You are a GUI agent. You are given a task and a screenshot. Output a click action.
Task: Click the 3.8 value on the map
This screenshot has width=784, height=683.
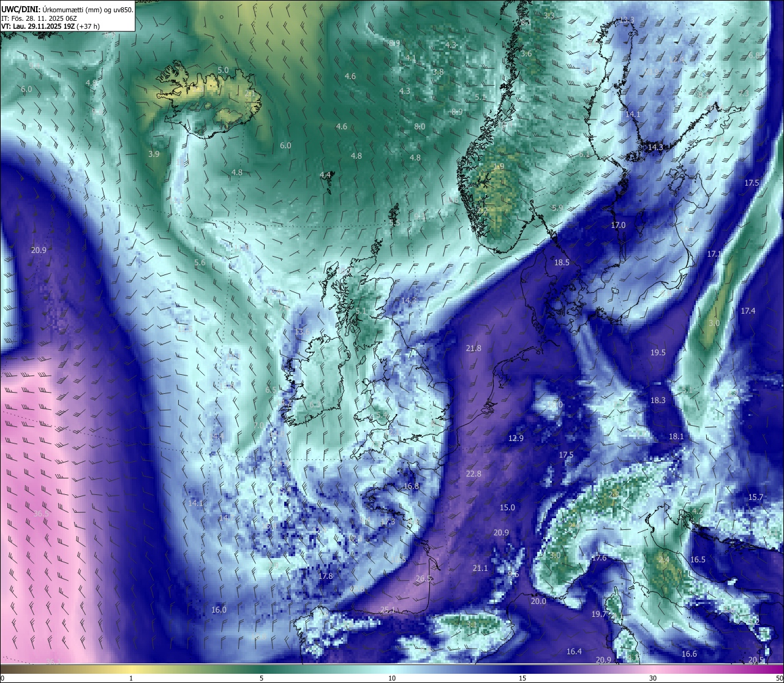pos(438,72)
